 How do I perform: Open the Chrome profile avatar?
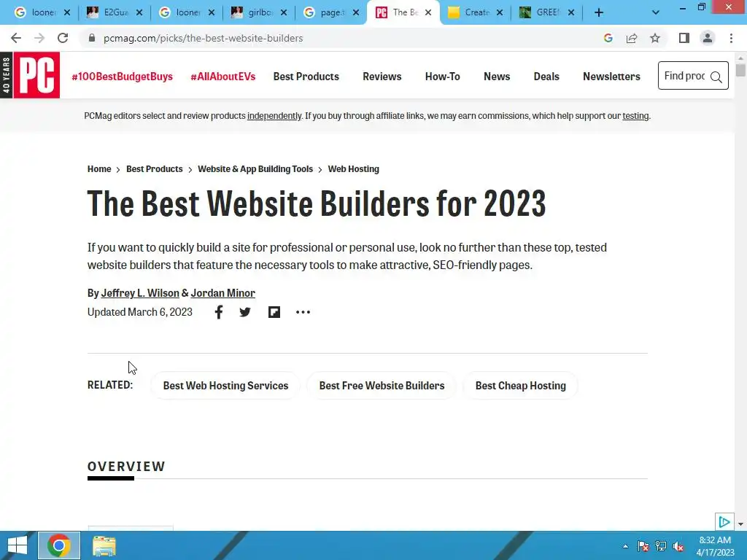[x=708, y=38]
